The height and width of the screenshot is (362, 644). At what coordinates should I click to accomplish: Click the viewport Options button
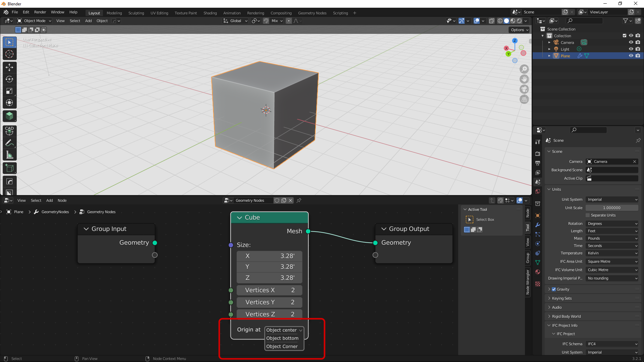[520, 30]
